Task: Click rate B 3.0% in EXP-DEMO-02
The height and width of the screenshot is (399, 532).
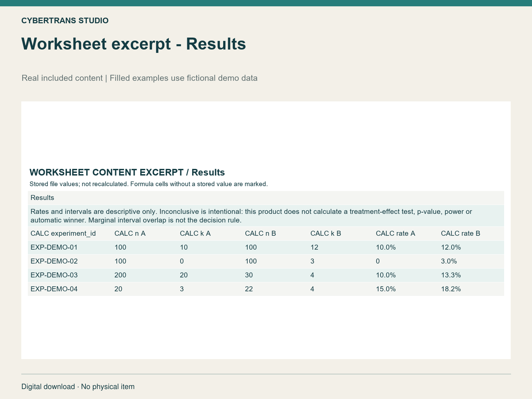Action: [x=449, y=261]
